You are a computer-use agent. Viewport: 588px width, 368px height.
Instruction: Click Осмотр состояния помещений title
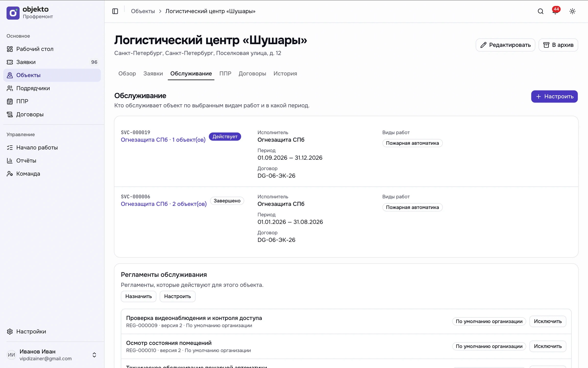point(169,343)
